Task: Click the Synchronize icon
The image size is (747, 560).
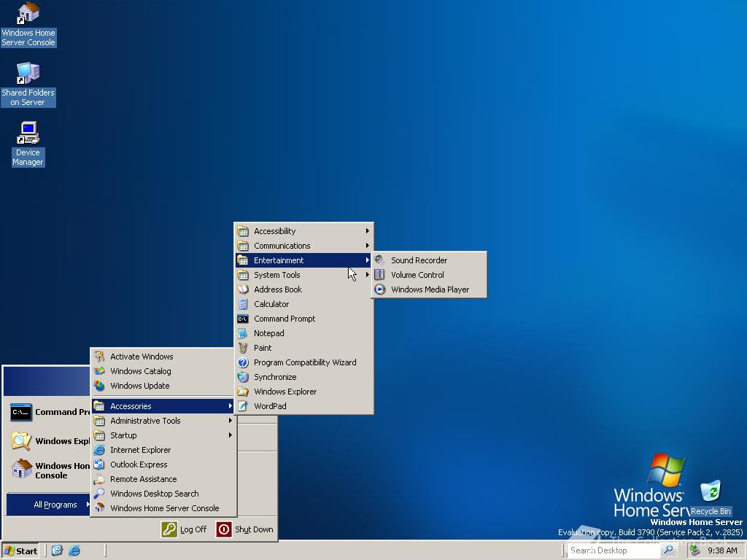Action: 243,377
